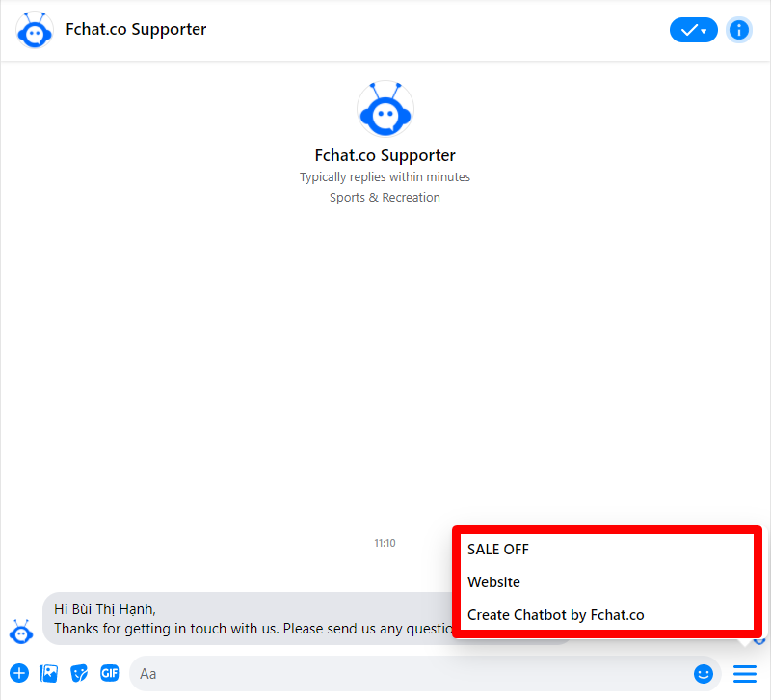Click the Sports & Recreation category text
Screen dimensions: 771x700
tap(385, 198)
